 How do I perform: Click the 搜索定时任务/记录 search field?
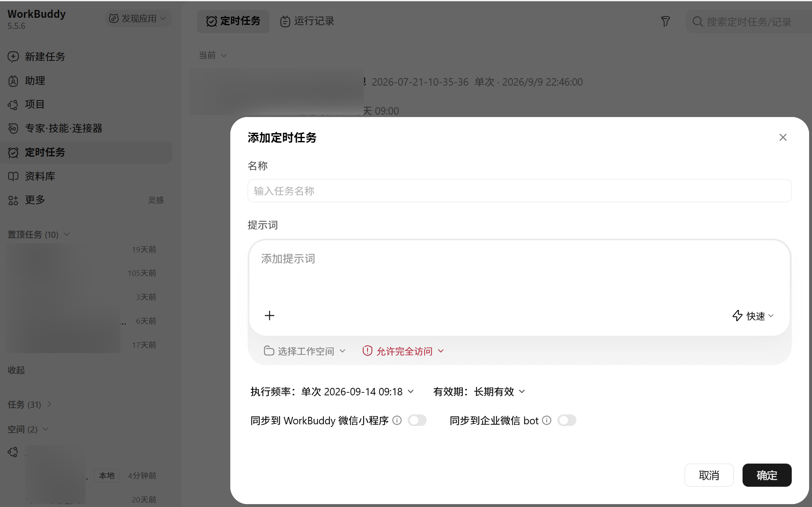tap(749, 22)
